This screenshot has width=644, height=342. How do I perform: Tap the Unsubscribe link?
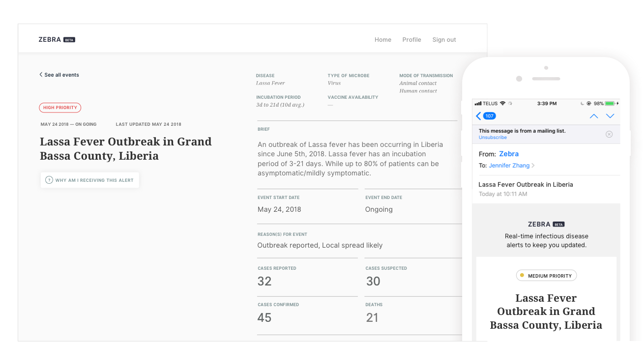click(493, 138)
